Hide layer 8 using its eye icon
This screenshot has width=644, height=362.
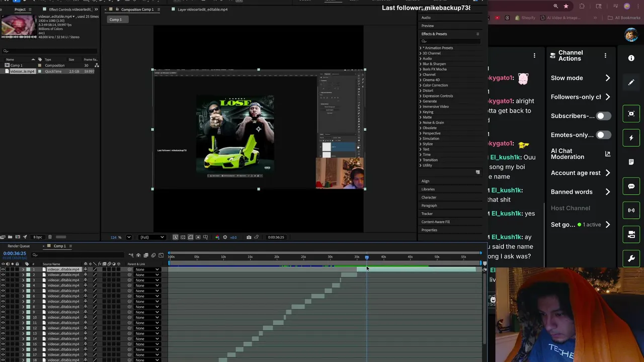point(3,307)
